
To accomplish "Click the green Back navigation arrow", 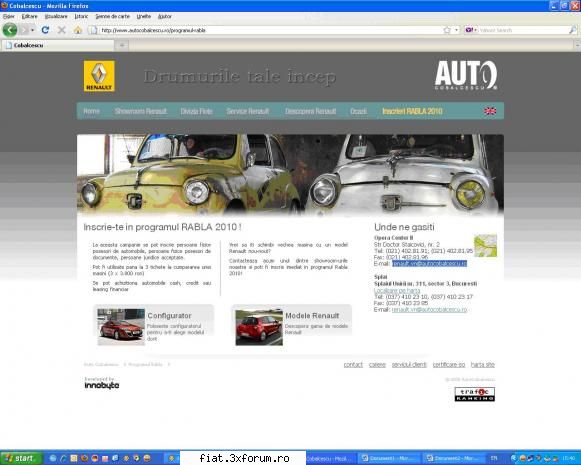I will tap(10, 30).
